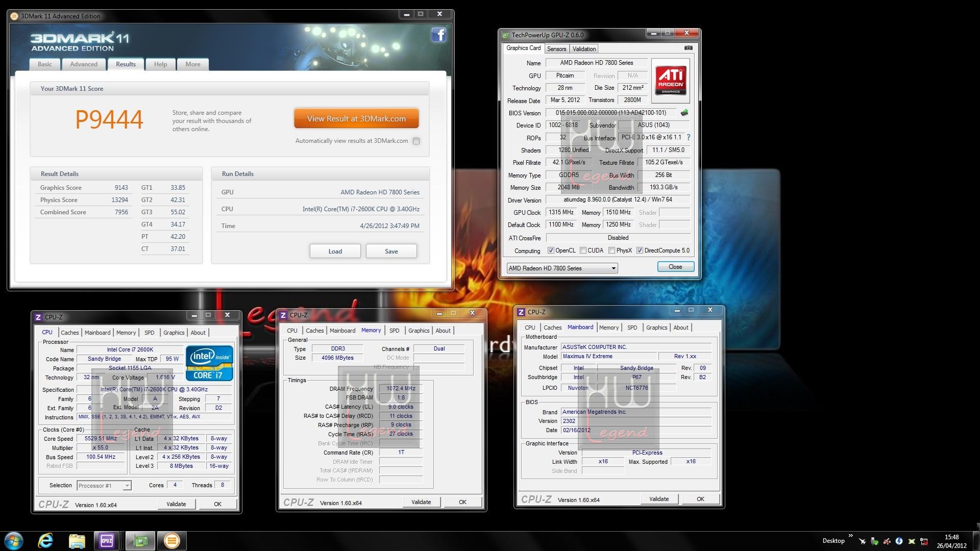
Task: Click OK in the CPU-Z Memory window
Action: click(462, 502)
